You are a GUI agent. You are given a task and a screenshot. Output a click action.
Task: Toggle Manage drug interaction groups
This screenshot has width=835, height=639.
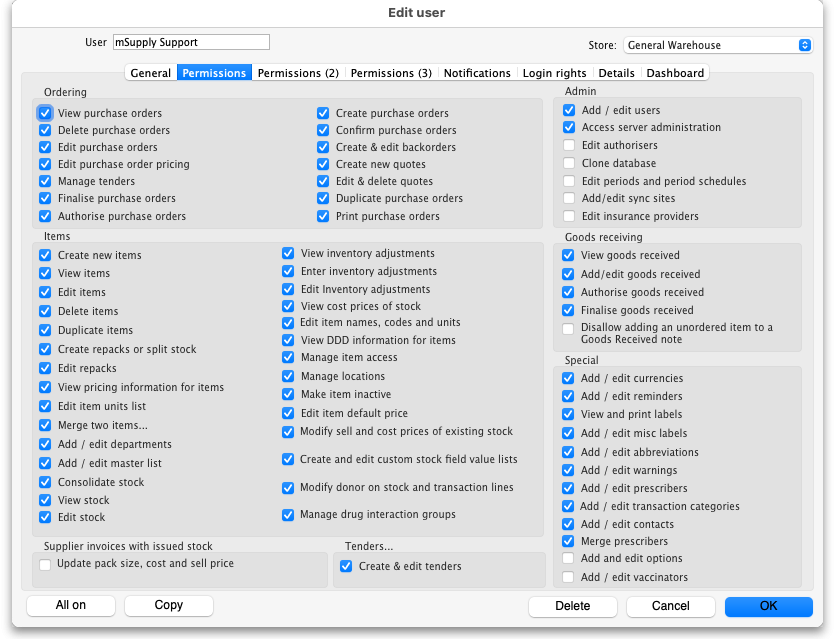click(x=288, y=514)
